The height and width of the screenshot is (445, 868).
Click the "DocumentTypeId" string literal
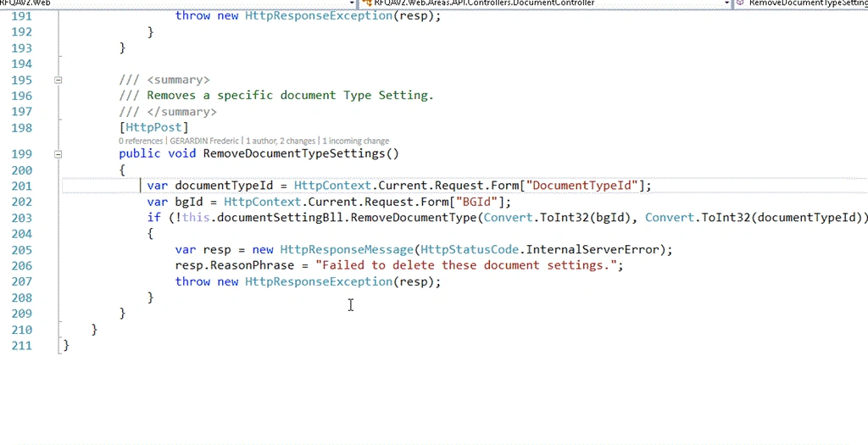coord(582,186)
